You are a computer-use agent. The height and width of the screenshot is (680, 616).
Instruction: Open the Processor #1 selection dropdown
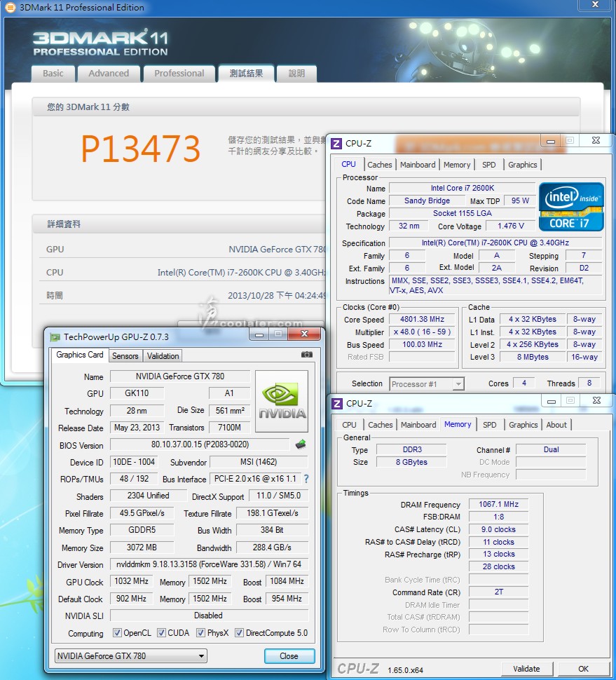(x=427, y=383)
